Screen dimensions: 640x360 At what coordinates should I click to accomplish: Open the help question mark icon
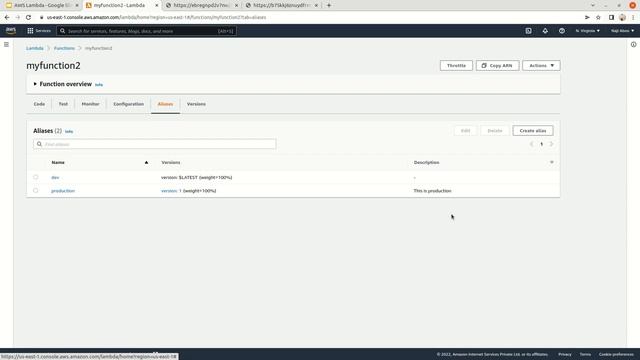(562, 31)
